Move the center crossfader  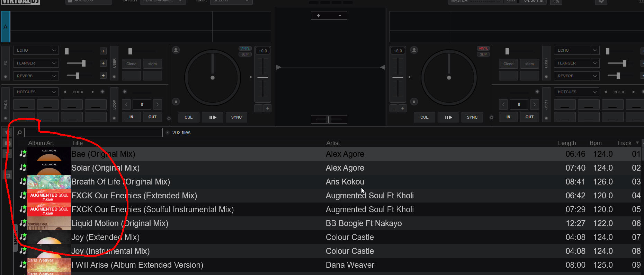coord(329,119)
